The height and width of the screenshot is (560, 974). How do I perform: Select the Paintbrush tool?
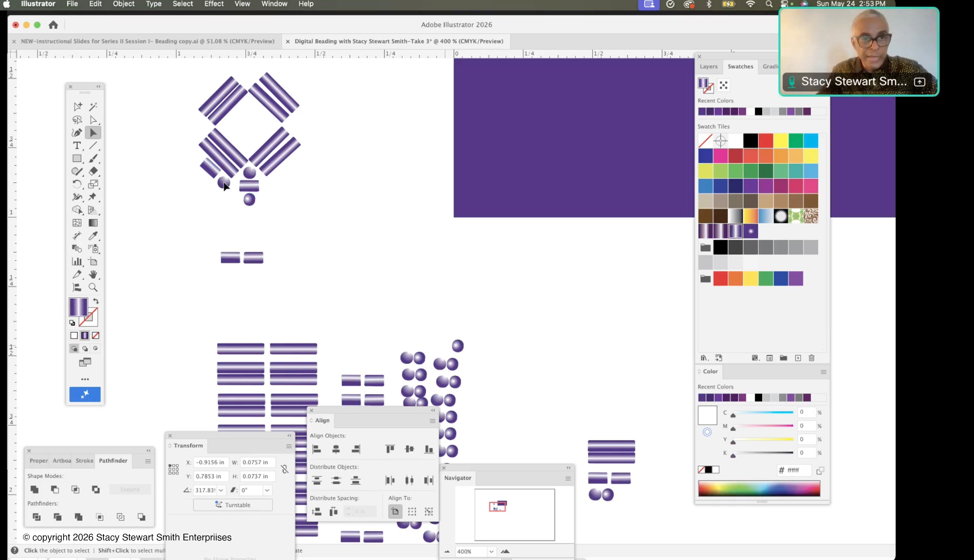93,159
